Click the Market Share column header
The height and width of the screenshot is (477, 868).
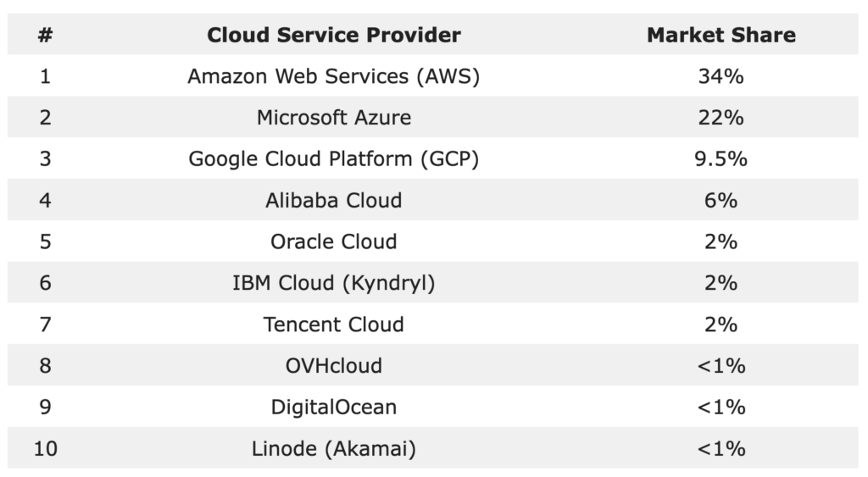coord(721,35)
